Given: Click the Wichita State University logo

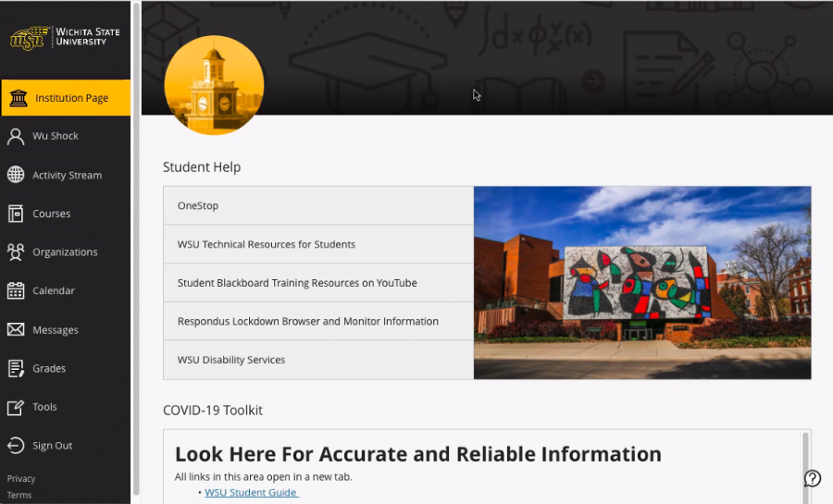Looking at the screenshot, I should coord(65,37).
